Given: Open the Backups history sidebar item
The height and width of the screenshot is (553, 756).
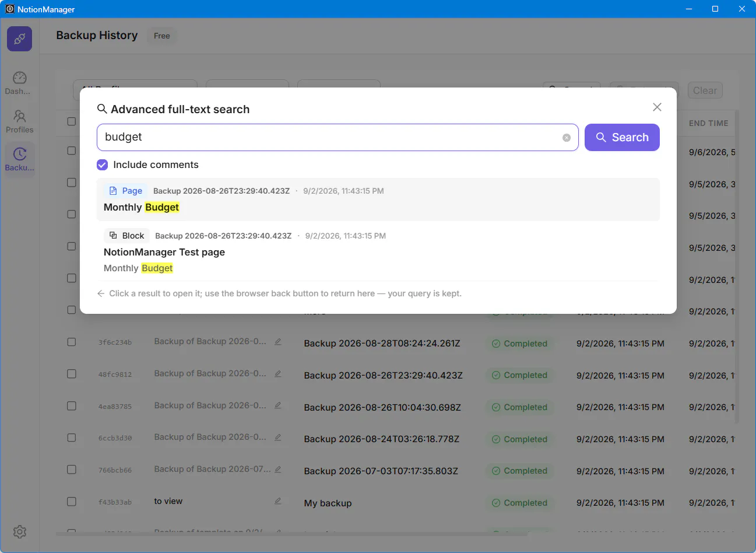Looking at the screenshot, I should 19,159.
